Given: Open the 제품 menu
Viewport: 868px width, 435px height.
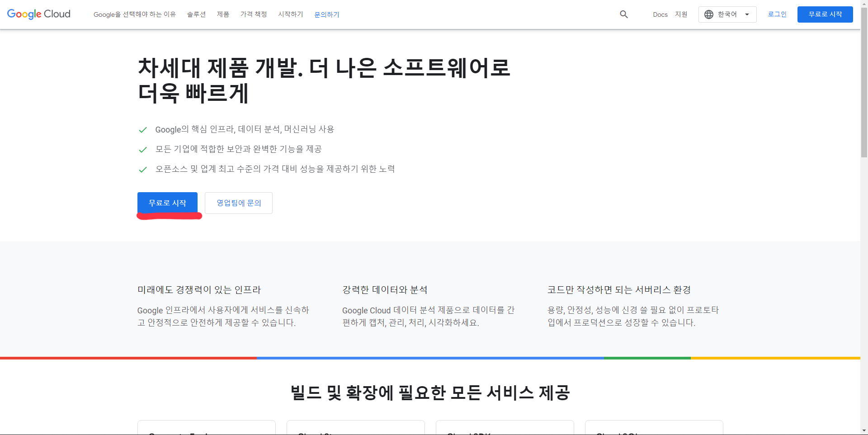Looking at the screenshot, I should (223, 14).
